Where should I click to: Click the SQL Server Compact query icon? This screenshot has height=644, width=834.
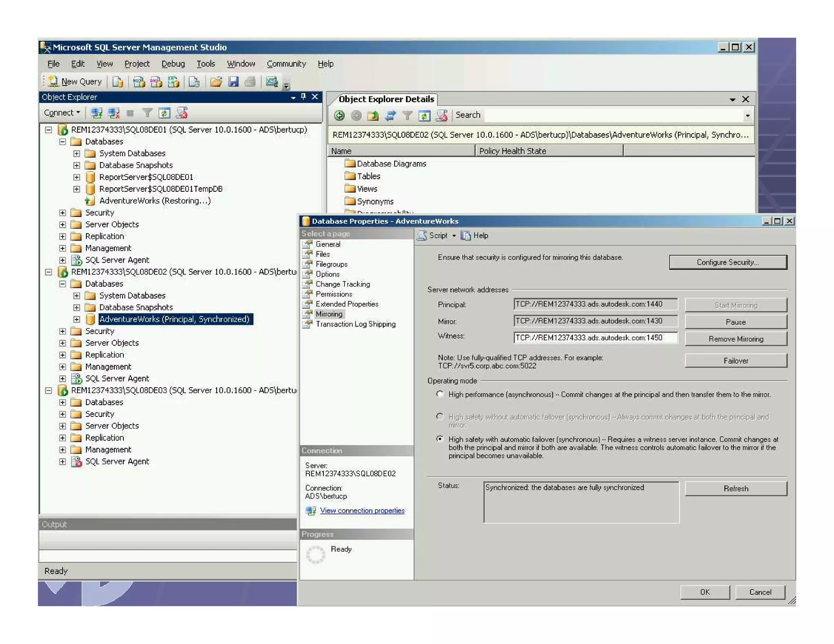click(x=194, y=82)
